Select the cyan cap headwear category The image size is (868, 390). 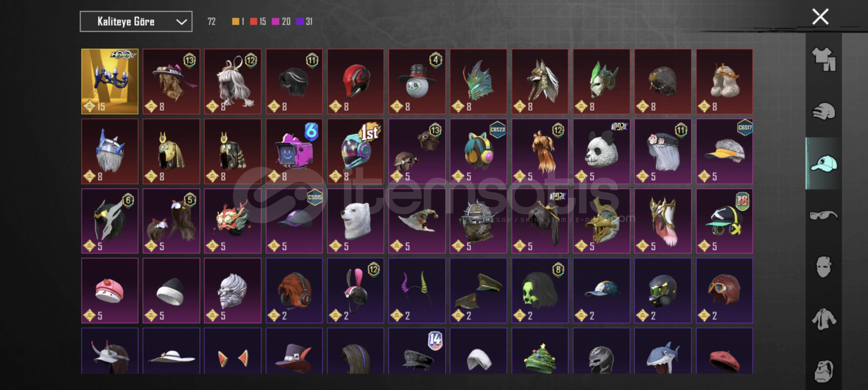824,164
